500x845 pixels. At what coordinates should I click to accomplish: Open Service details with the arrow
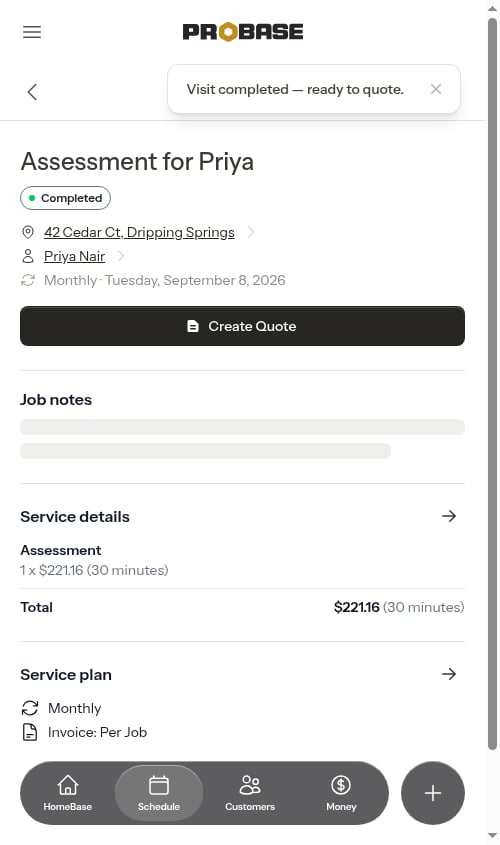449,516
